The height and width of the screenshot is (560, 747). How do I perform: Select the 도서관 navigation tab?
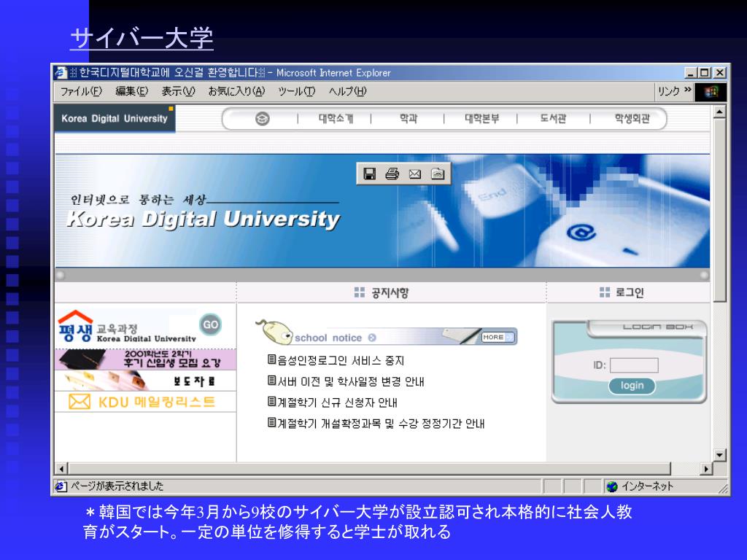[x=553, y=119]
